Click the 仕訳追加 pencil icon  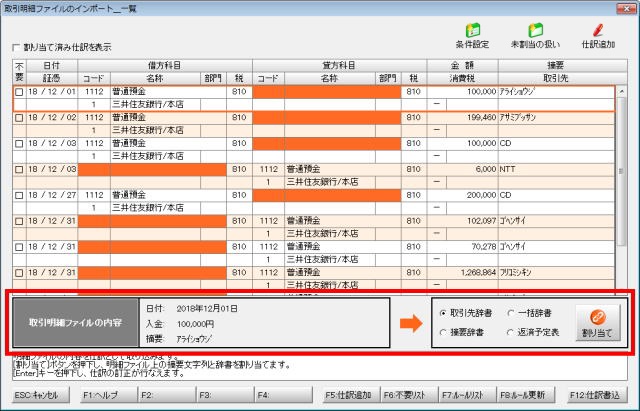tap(598, 36)
